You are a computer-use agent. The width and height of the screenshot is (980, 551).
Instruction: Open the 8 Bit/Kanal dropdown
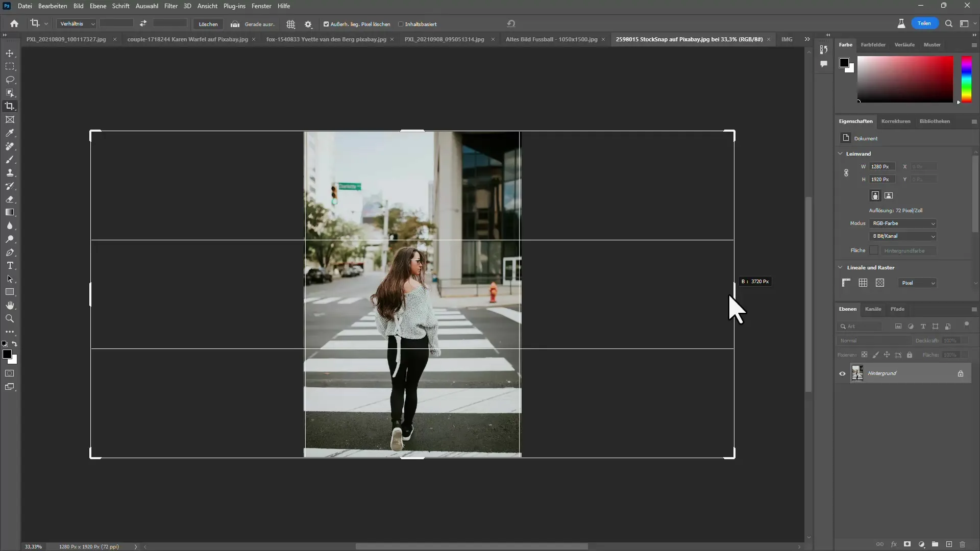pyautogui.click(x=903, y=236)
